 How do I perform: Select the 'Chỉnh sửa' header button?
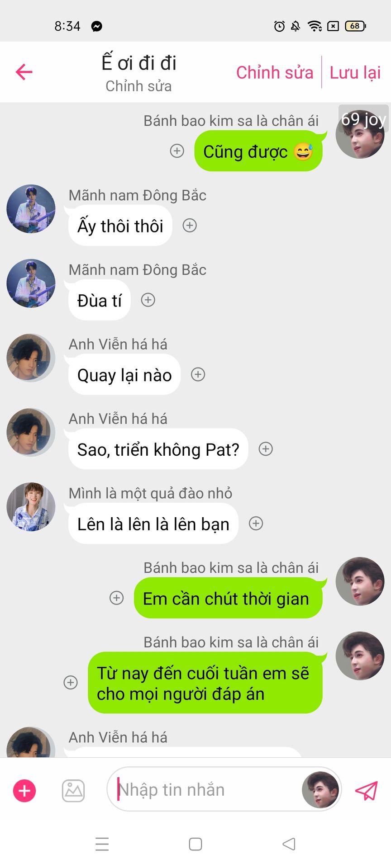[275, 72]
